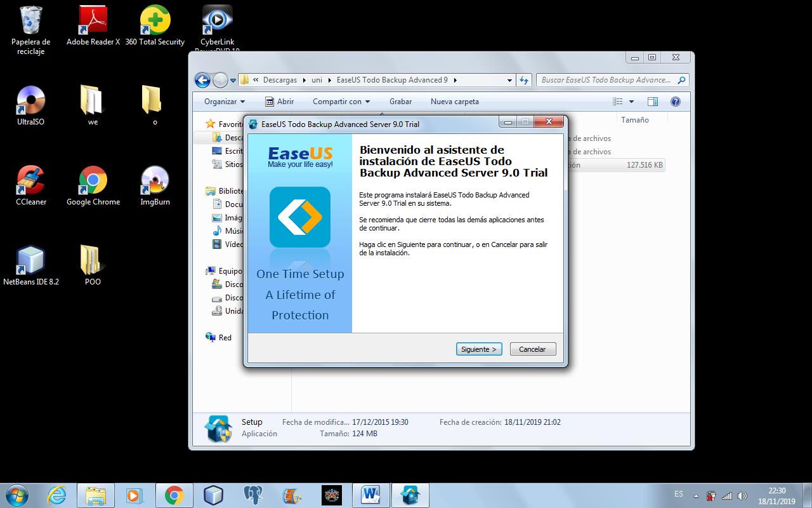The width and height of the screenshot is (812, 508).
Task: Open the view options dropdown arrow
Action: click(x=631, y=102)
